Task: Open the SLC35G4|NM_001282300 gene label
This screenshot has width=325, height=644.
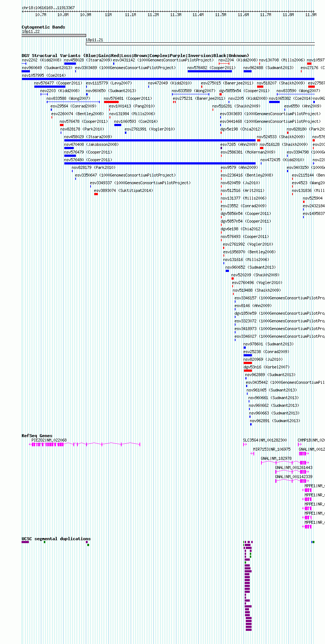Action: pyautogui.click(x=265, y=440)
